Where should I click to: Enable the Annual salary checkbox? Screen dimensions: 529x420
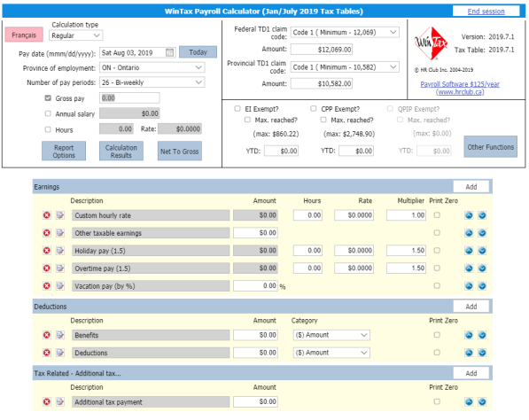tap(48, 113)
